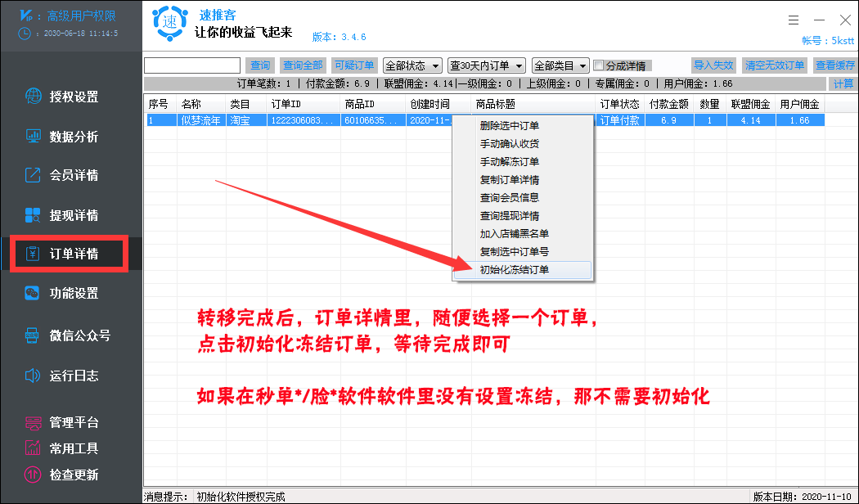Image resolution: width=859 pixels, height=504 pixels.
Task: Click the 订单付款 status cell
Action: tap(619, 120)
